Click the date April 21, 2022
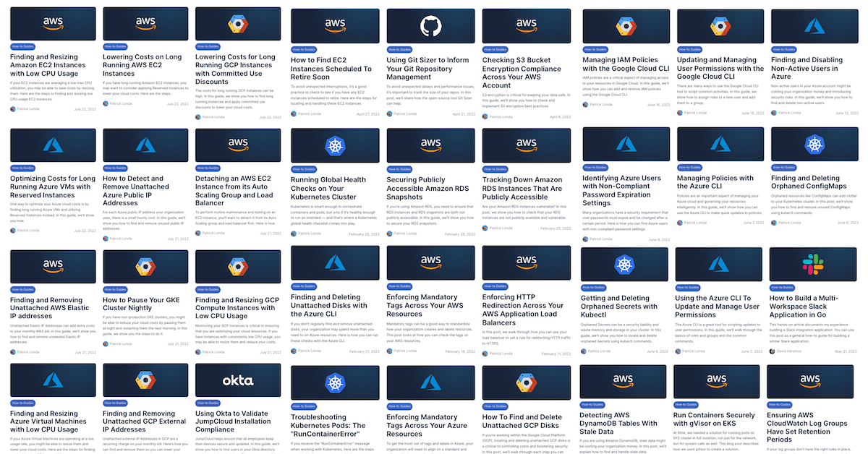The width and height of the screenshot is (868, 454). (x=465, y=114)
